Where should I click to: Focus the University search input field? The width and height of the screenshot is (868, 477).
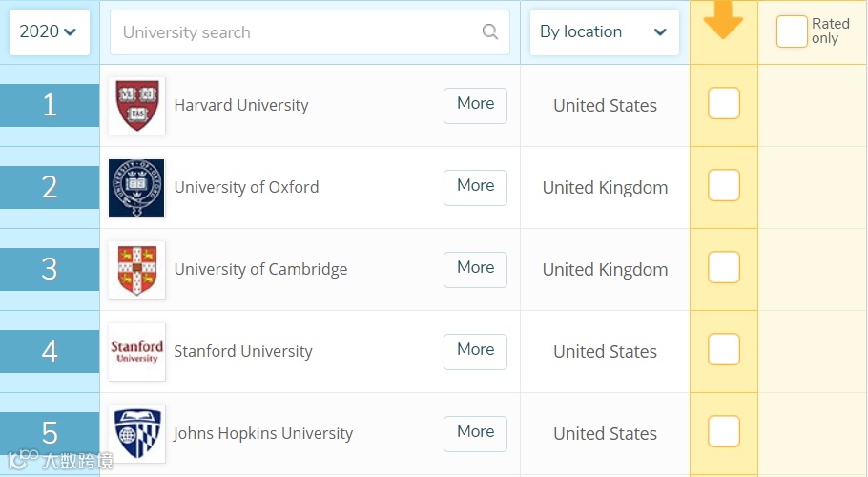pos(296,32)
